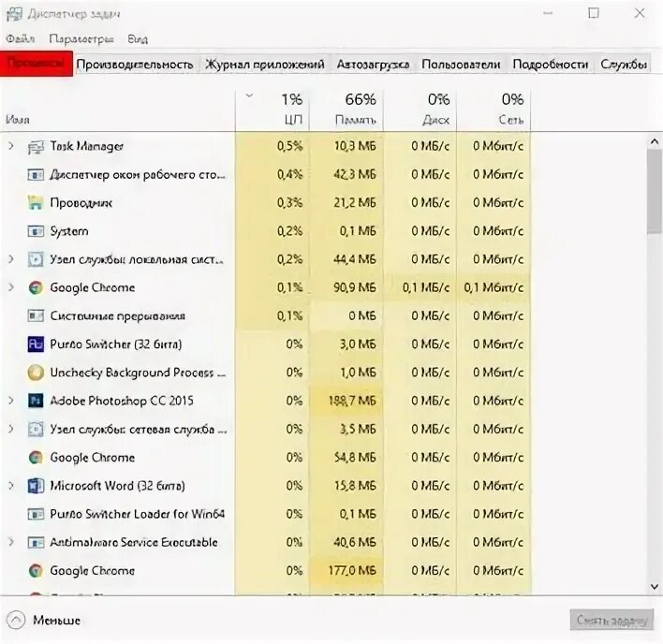Screen dimensions: 663x644
Task: Switch to the Процессы tab
Action: (x=37, y=64)
